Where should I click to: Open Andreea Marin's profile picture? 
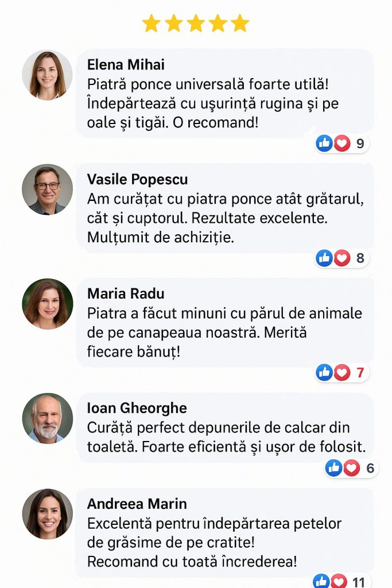47,514
